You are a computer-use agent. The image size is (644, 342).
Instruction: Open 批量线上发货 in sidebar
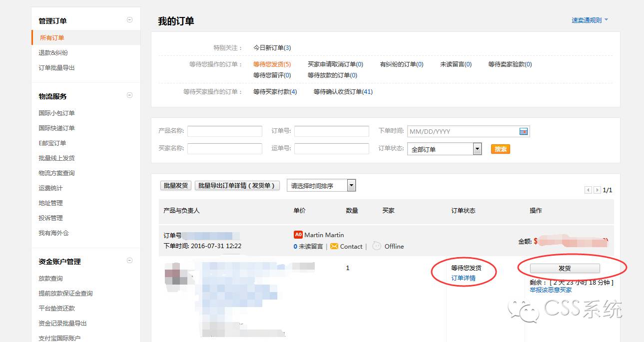pyautogui.click(x=56, y=158)
